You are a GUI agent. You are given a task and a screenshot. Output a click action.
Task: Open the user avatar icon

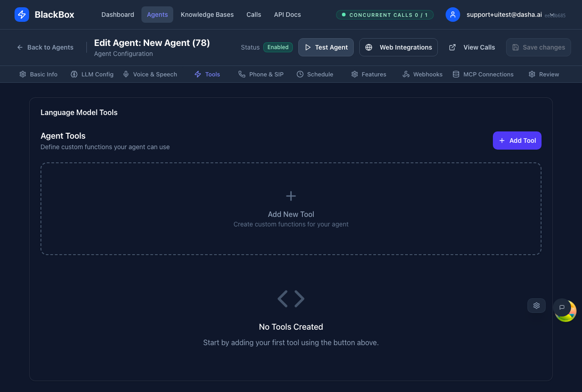[x=453, y=15]
